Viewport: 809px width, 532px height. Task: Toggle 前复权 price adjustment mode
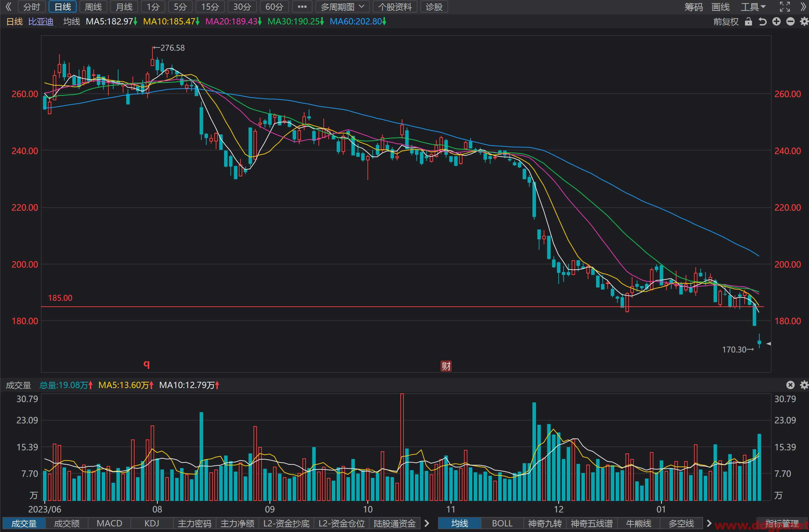tap(726, 22)
